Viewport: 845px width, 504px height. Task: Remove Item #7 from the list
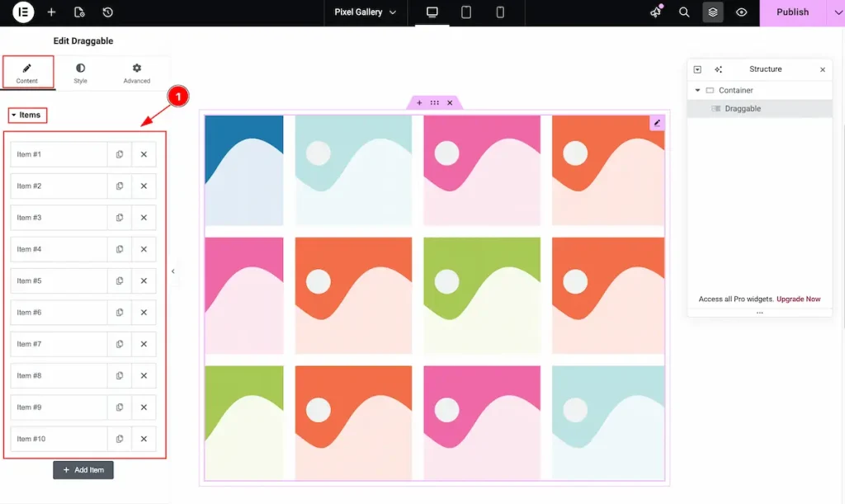pyautogui.click(x=144, y=344)
